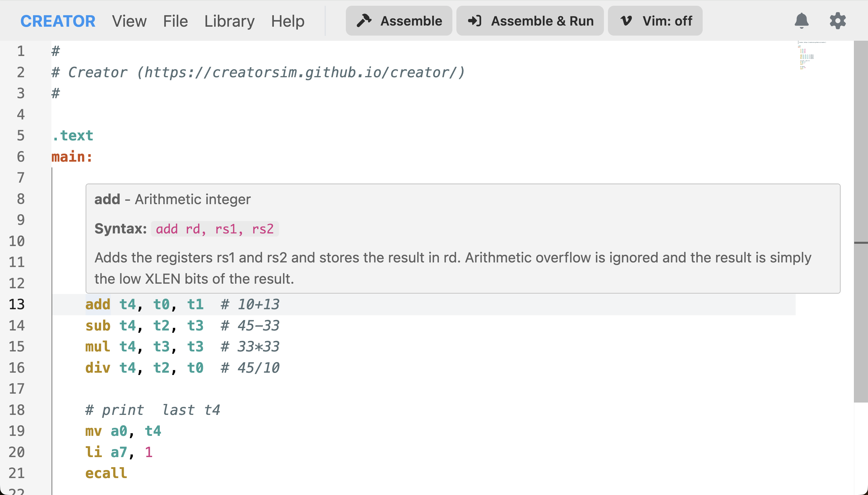Open the Library menu
The height and width of the screenshot is (495, 868).
pos(229,21)
